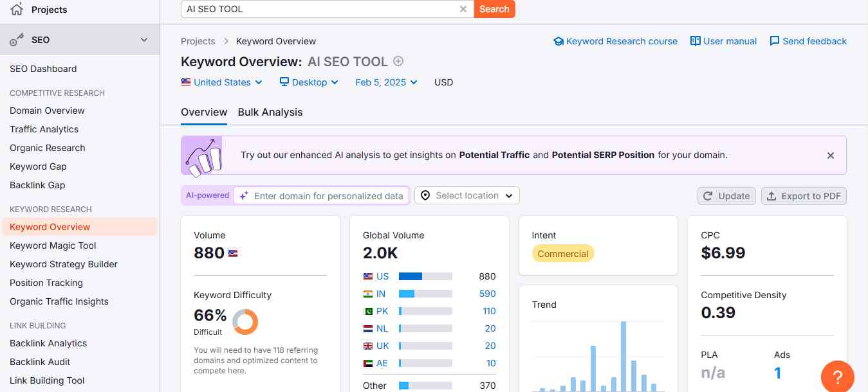Clear the search field with the X icon

click(x=463, y=9)
